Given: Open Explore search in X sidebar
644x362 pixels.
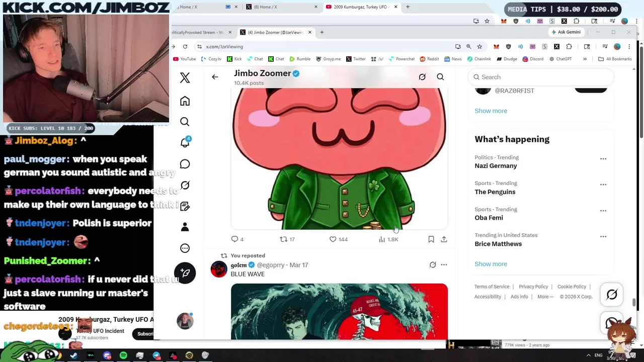Looking at the screenshot, I should point(185,122).
